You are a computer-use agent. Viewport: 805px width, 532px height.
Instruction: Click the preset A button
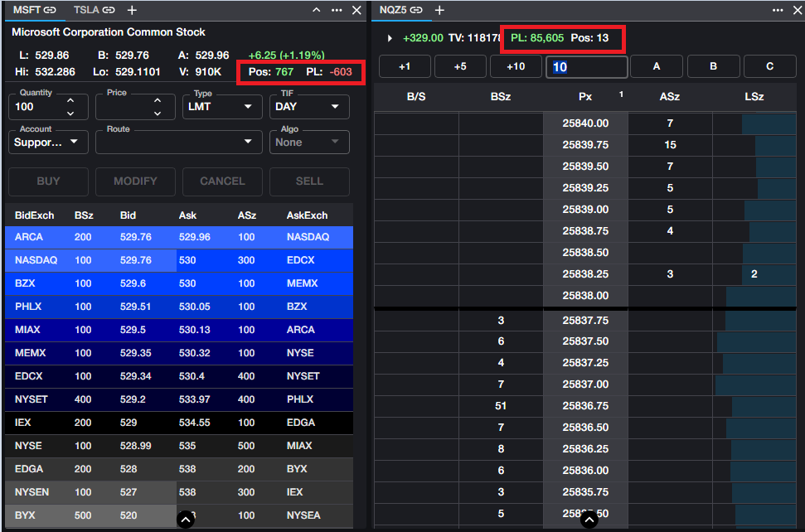click(x=657, y=66)
